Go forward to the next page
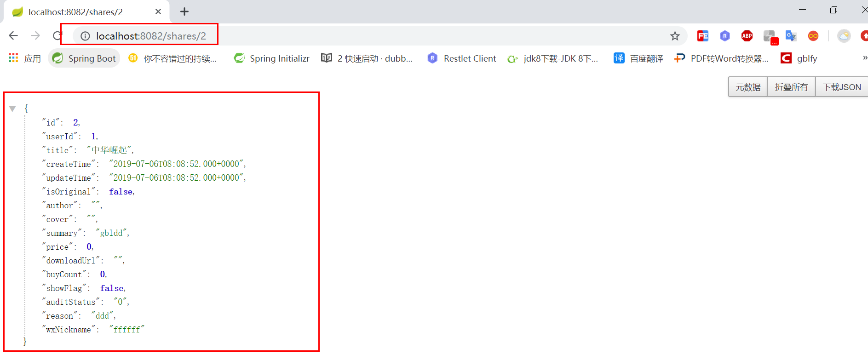Image resolution: width=868 pixels, height=360 pixels. tap(35, 36)
